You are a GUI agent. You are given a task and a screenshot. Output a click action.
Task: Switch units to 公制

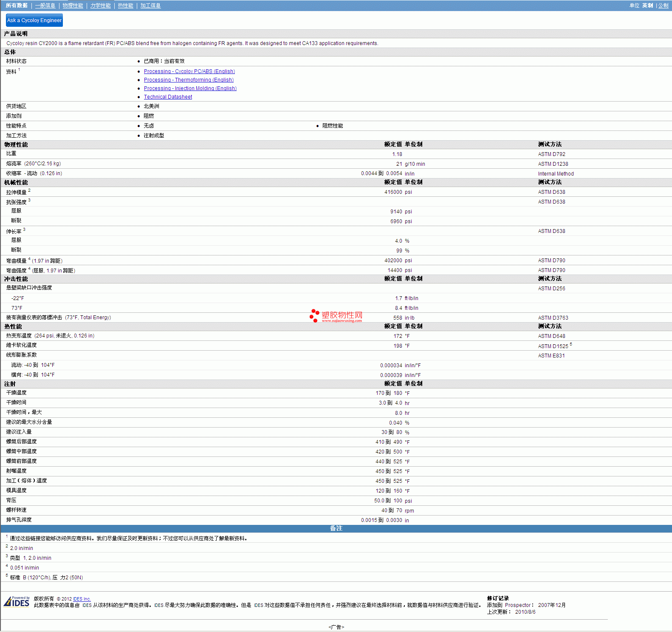[x=663, y=6]
